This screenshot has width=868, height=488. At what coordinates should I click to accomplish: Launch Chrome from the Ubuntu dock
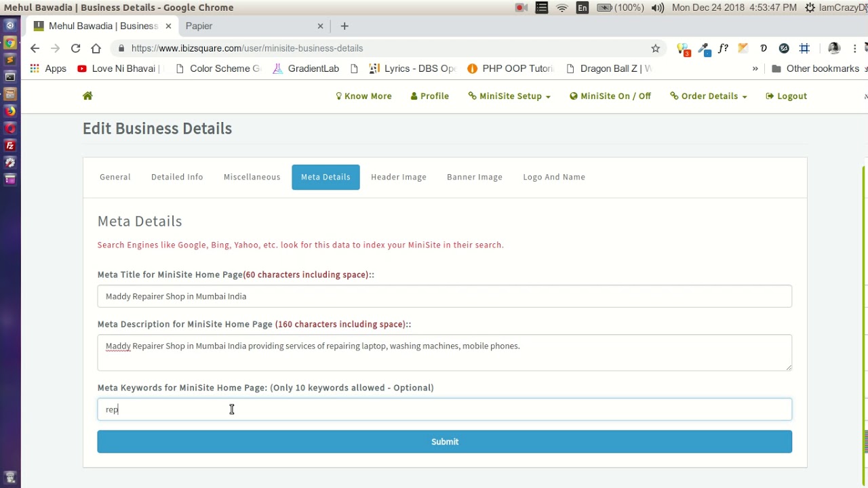[x=10, y=43]
